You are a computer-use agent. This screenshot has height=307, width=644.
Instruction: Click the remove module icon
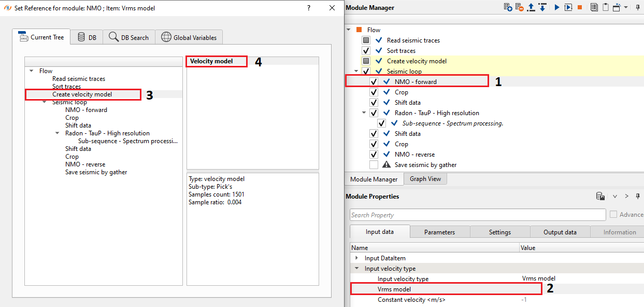[519, 7]
